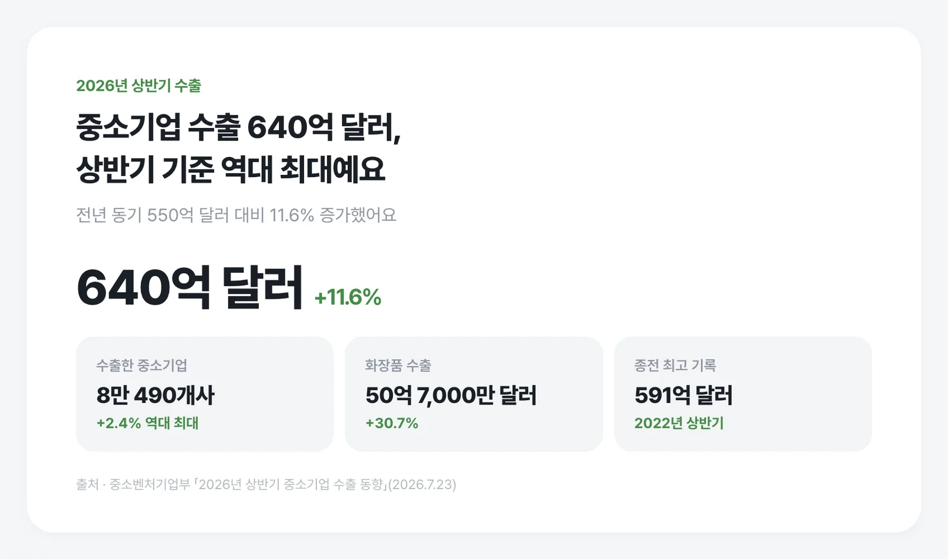Click the green '2026년 상반기 수출' label
This screenshot has height=560, width=948.
pyautogui.click(x=139, y=86)
